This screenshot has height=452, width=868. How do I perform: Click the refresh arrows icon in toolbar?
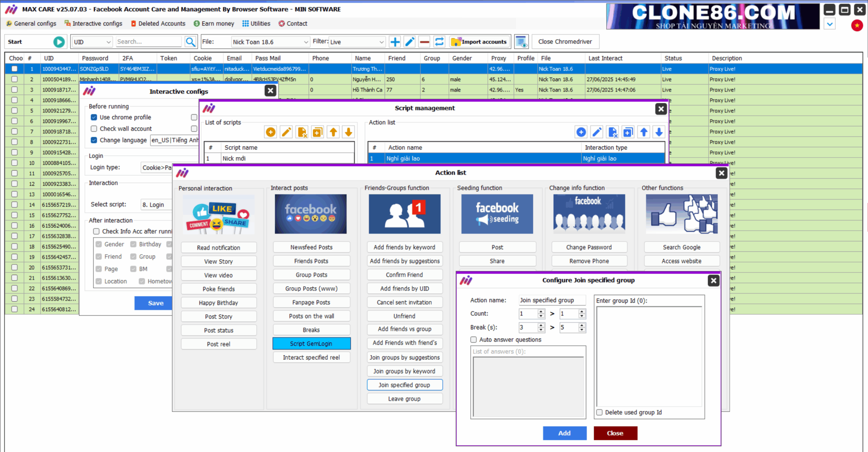[439, 42]
